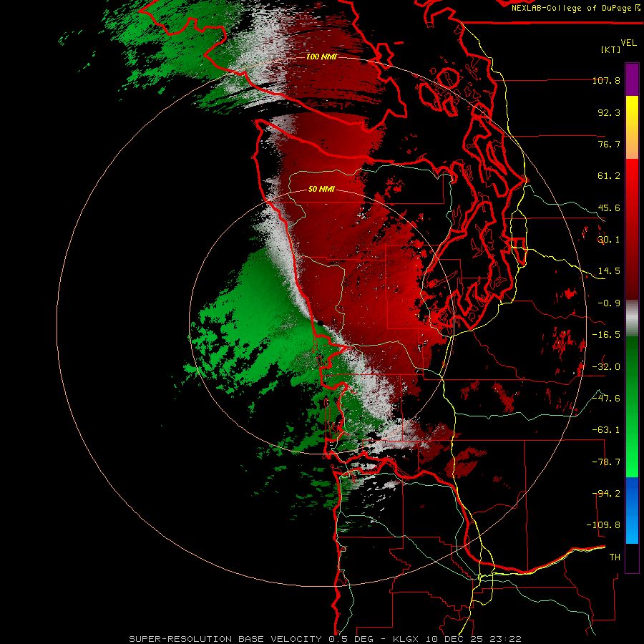The image size is (644, 644).
Task: Click the 76.7 value on velocity scale
Action: coord(609,144)
